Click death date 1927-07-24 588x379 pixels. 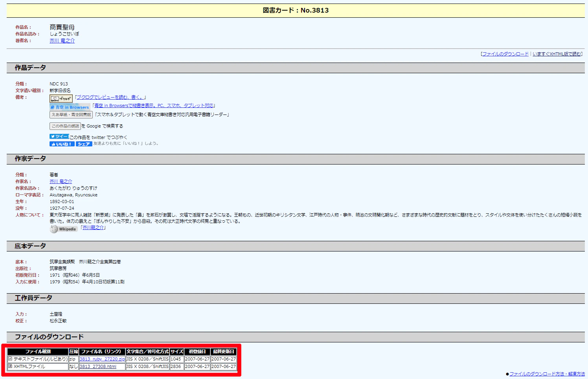62,208
